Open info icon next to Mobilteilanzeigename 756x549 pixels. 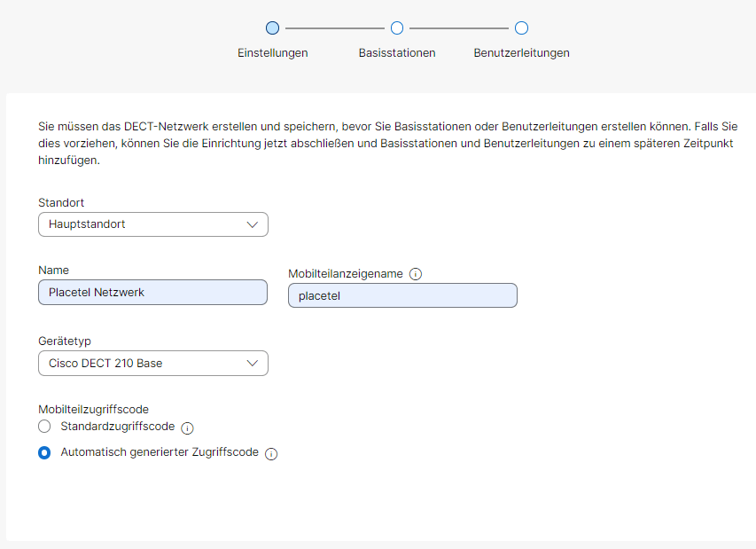click(415, 274)
